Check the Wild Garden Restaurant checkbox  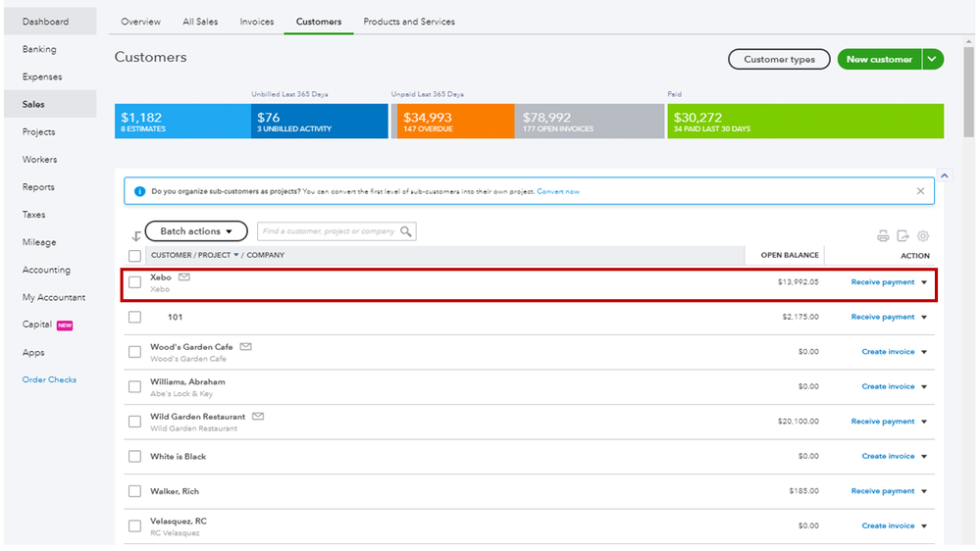(x=134, y=422)
